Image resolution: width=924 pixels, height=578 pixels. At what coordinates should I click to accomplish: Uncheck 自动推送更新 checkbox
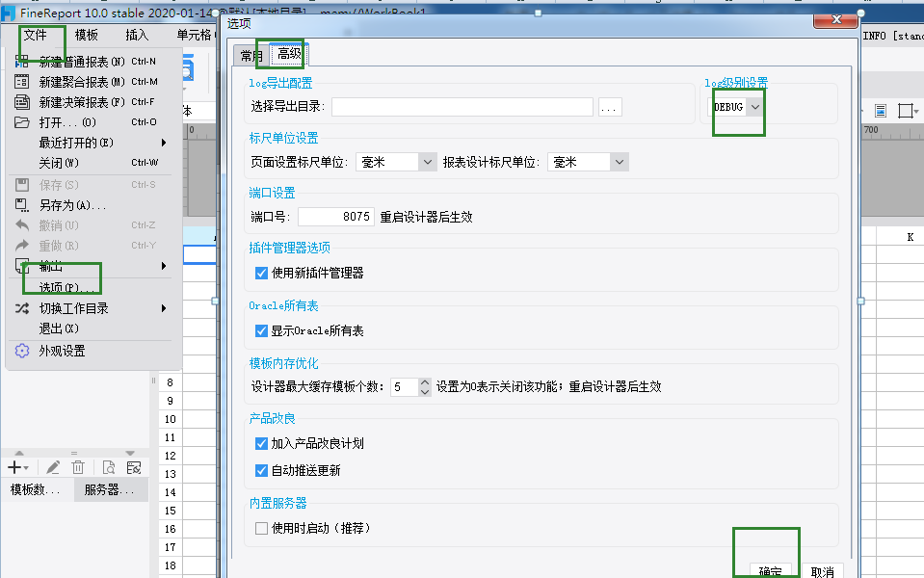pyautogui.click(x=262, y=470)
